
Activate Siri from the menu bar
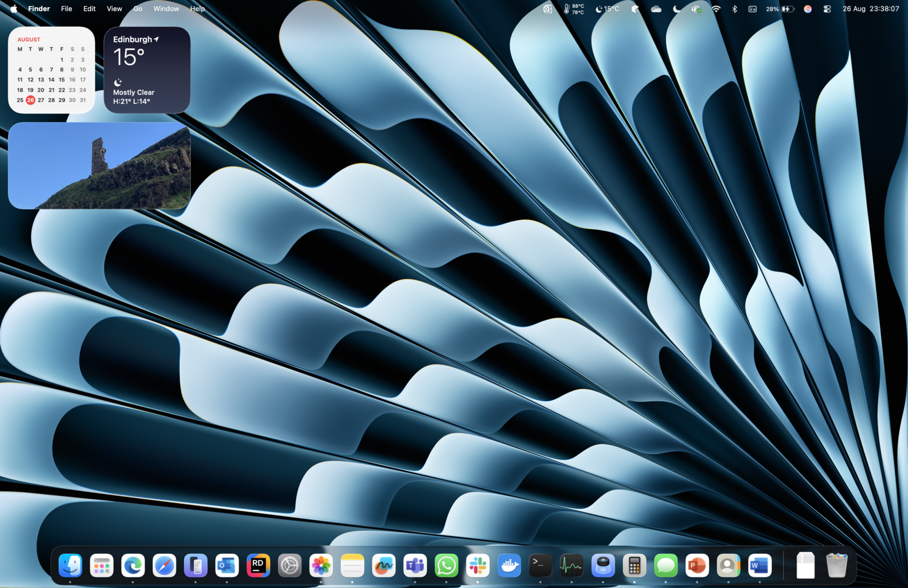pyautogui.click(x=808, y=9)
